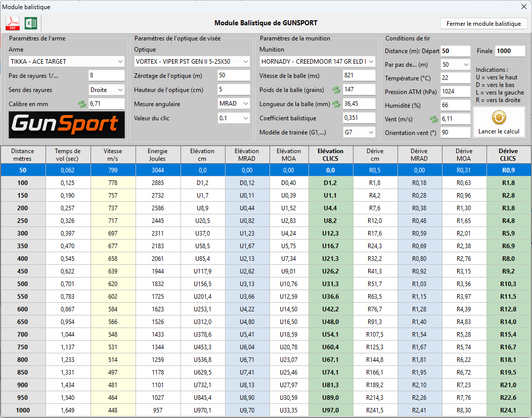Click the Vent (m/s) value field
The width and height of the screenshot is (532, 418).
point(455,119)
